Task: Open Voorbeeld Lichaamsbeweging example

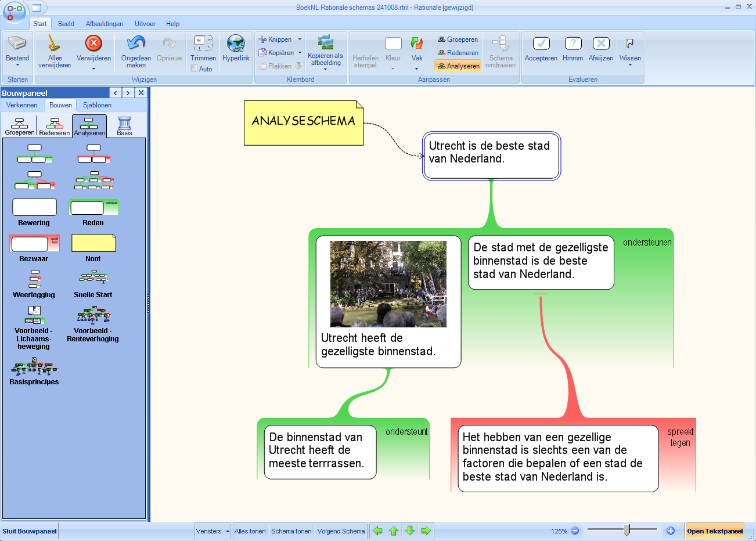Action: 34,315
